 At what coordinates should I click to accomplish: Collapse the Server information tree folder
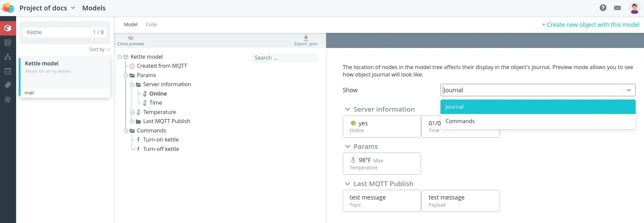click(132, 85)
